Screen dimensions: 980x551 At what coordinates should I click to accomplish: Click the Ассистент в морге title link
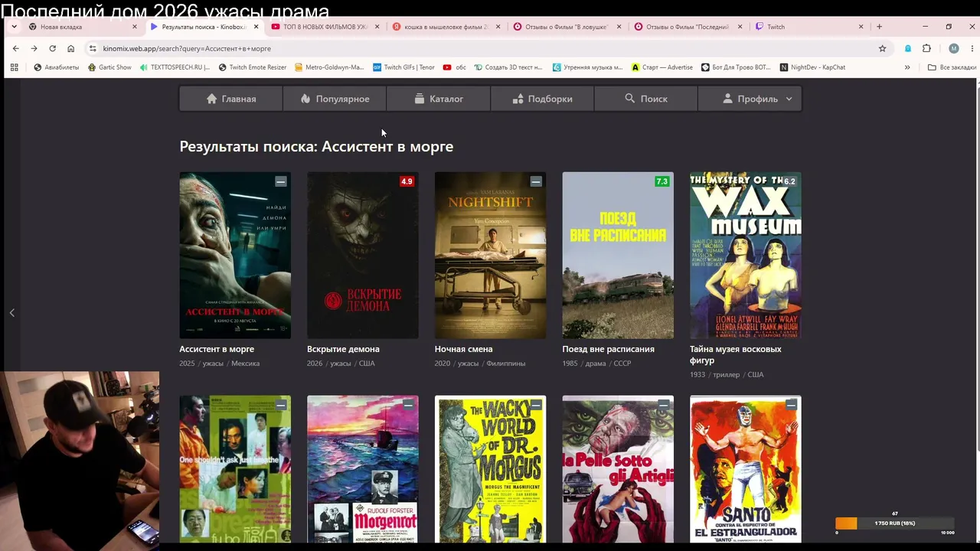coord(217,349)
